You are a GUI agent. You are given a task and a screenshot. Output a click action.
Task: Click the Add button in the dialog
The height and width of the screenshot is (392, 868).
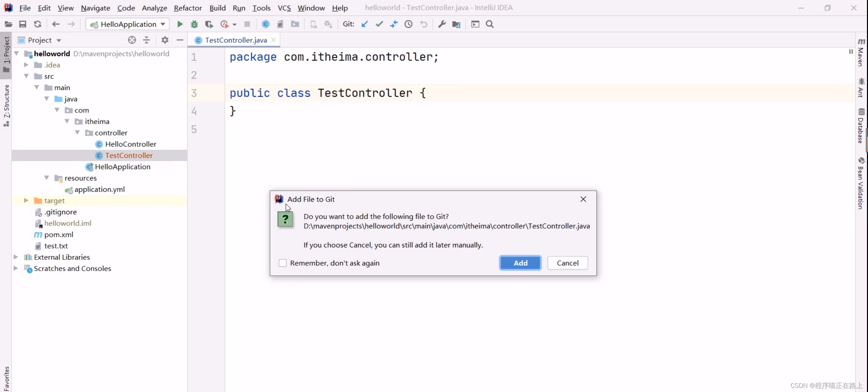(x=520, y=263)
